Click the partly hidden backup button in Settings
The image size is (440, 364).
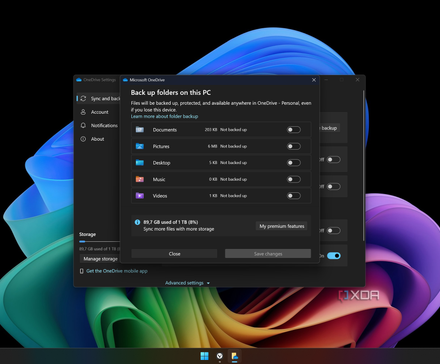pyautogui.click(x=329, y=128)
